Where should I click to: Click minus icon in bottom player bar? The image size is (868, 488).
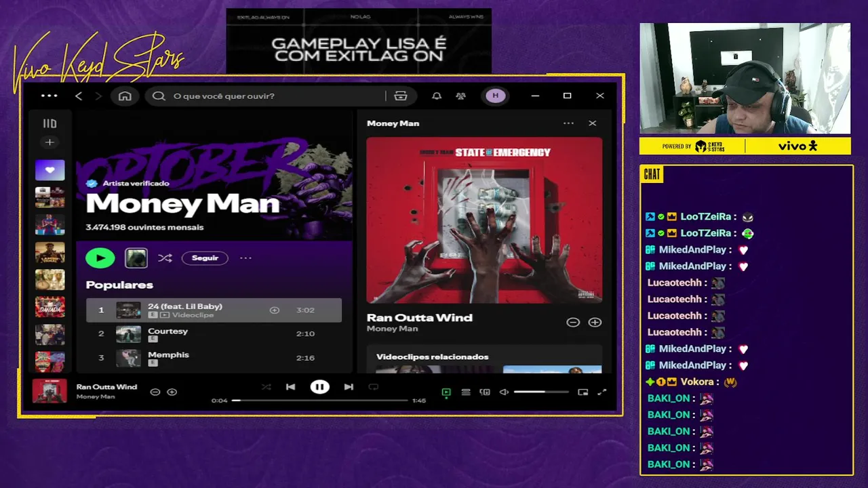pos(155,392)
